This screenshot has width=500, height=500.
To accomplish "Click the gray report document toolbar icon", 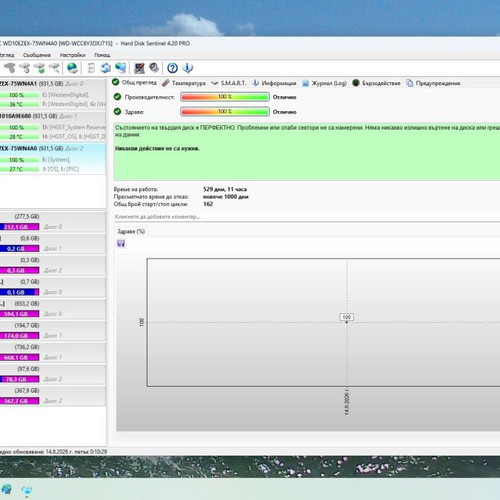I will tap(91, 68).
